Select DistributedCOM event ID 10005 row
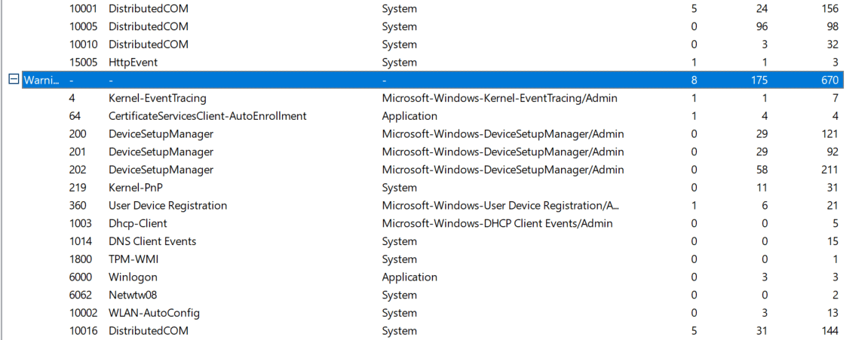 tap(149, 26)
